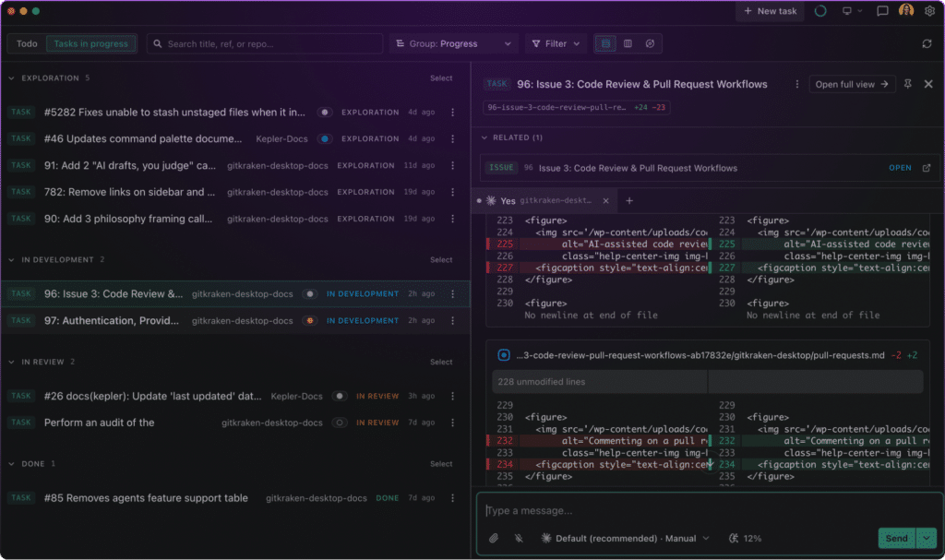This screenshot has height=560, width=945.
Task: Open task 97: Authentication, Provid...
Action: click(112, 321)
